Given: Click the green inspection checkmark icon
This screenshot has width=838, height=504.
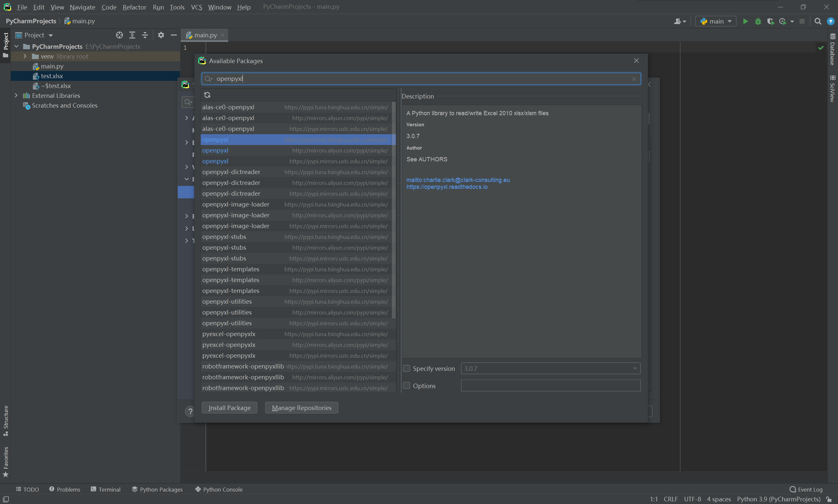Looking at the screenshot, I should click(821, 48).
